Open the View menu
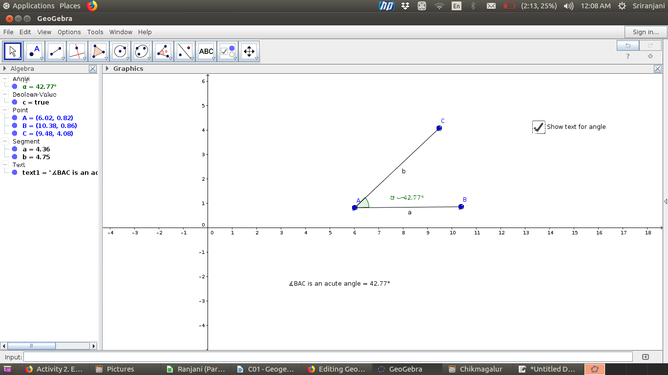The width and height of the screenshot is (668, 375). [x=44, y=32]
